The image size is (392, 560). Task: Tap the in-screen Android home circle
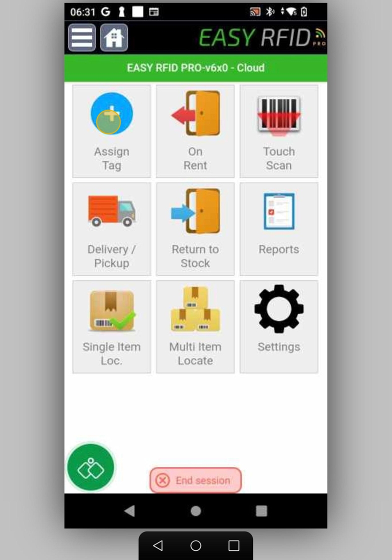click(195, 510)
